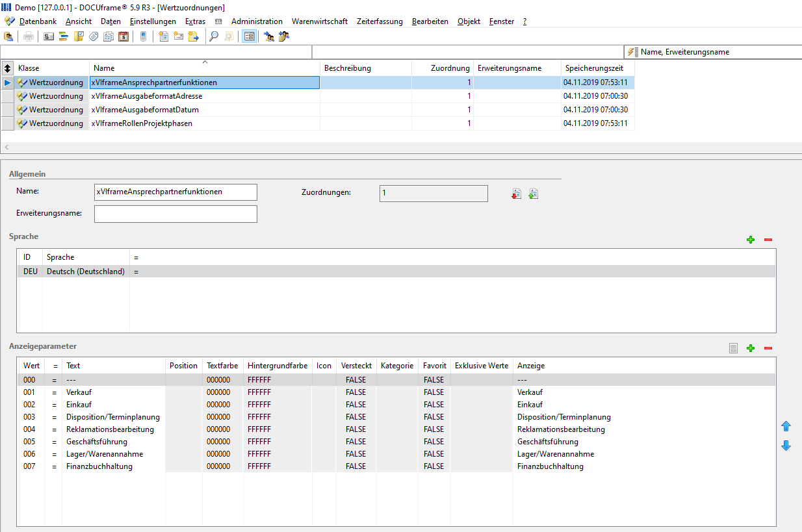802x532 pixels.
Task: Toggle the detail view toolbar button
Action: coord(249,36)
